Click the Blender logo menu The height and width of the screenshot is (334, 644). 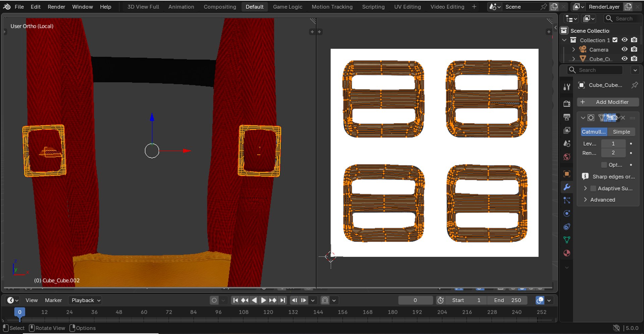click(x=7, y=7)
